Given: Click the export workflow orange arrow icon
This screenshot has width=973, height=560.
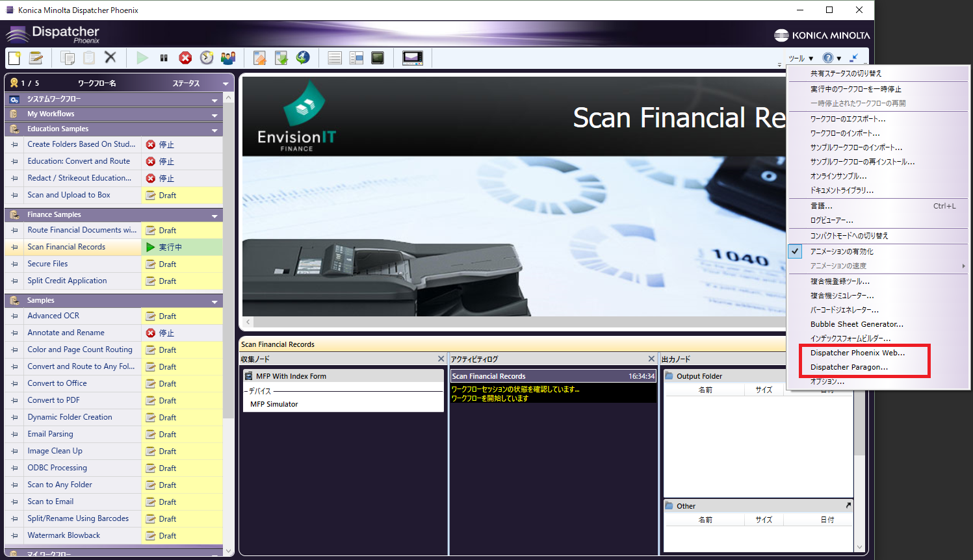Looking at the screenshot, I should (260, 58).
